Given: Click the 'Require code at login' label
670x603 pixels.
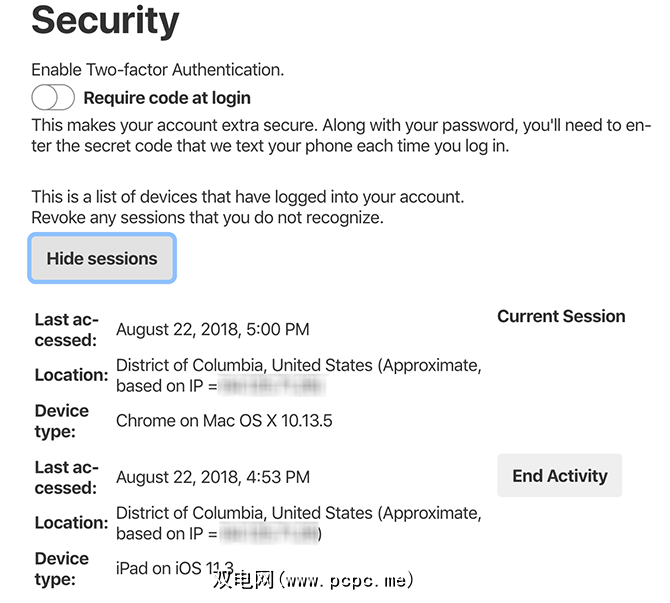Looking at the screenshot, I should point(167,98).
